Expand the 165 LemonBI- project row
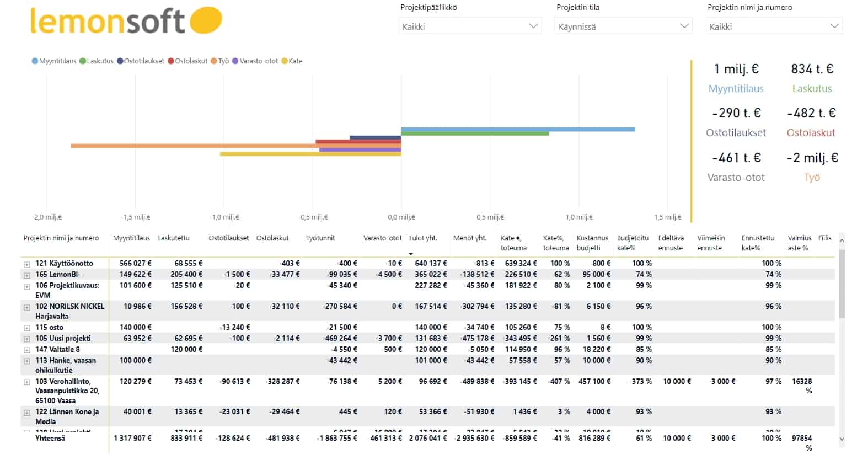 (x=26, y=275)
